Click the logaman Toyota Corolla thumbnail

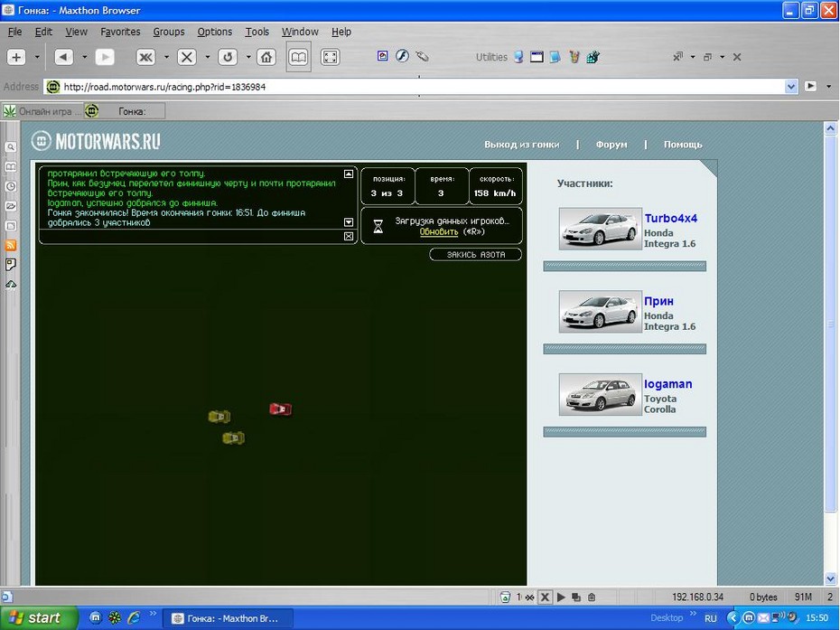click(x=600, y=395)
